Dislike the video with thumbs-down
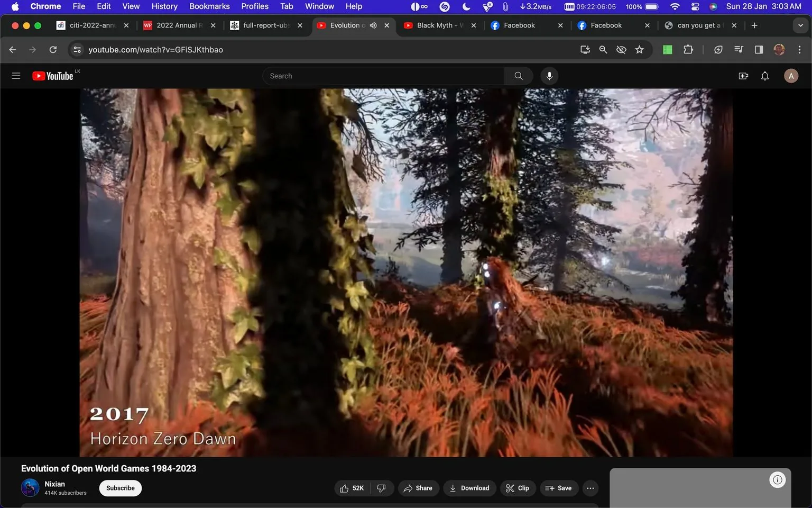The width and height of the screenshot is (812, 508). tap(382, 488)
